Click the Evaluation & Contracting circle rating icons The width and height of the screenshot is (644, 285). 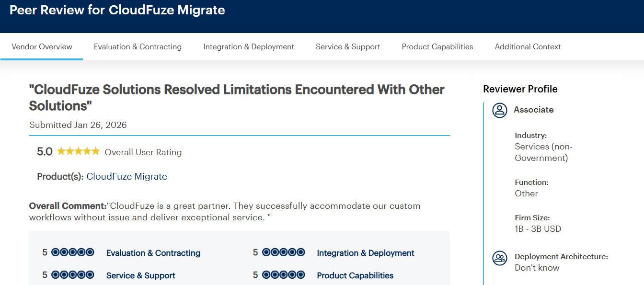click(x=75, y=251)
